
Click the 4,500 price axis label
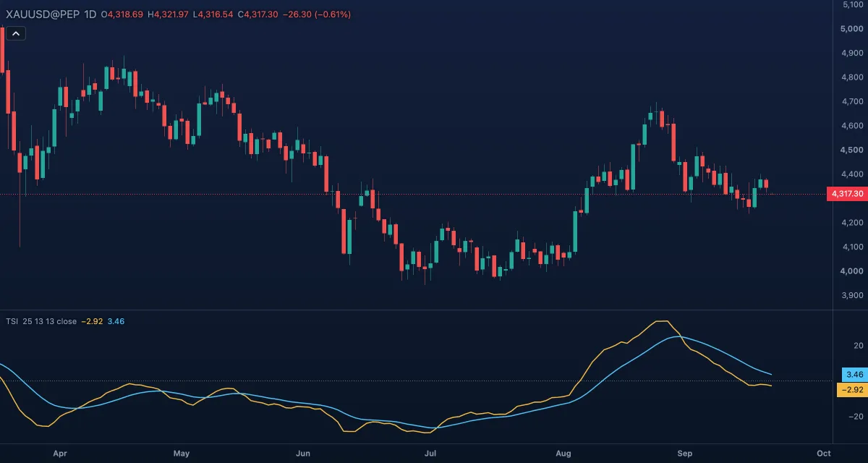pyautogui.click(x=851, y=150)
